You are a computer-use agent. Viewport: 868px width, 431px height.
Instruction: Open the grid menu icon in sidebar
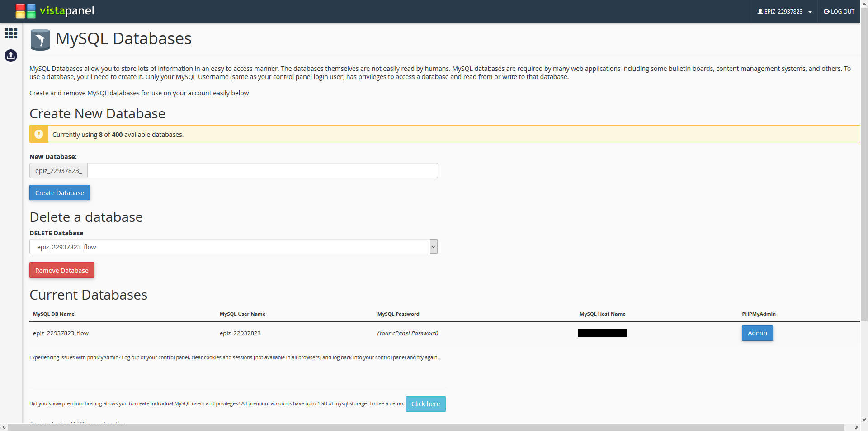pyautogui.click(x=11, y=33)
